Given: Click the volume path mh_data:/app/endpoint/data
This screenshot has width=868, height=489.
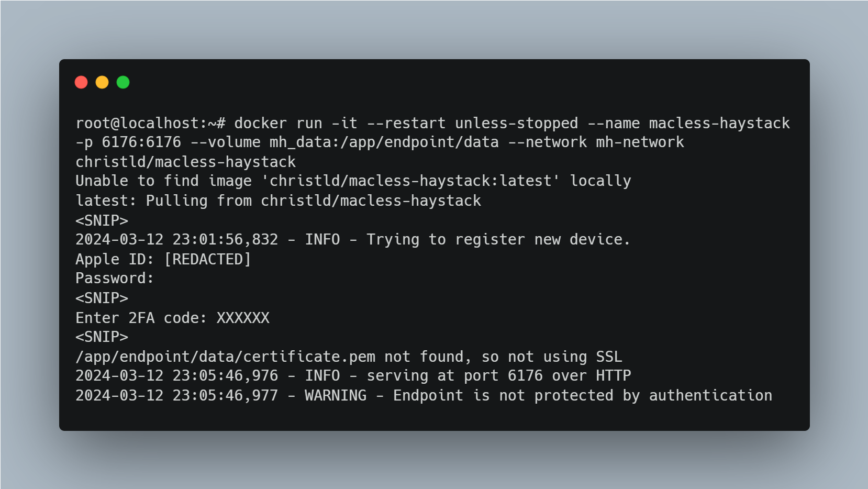Looking at the screenshot, I should coord(384,142).
